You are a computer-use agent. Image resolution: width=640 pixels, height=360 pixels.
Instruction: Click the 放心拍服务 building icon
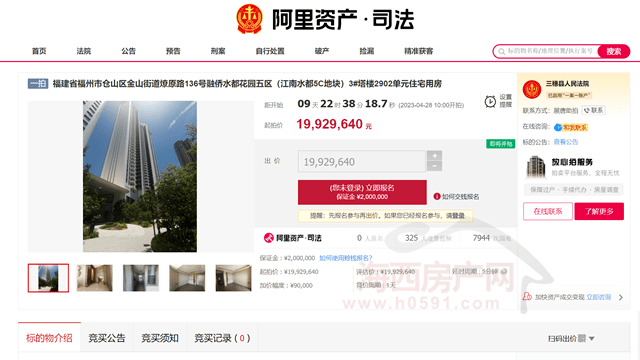pyautogui.click(x=536, y=167)
